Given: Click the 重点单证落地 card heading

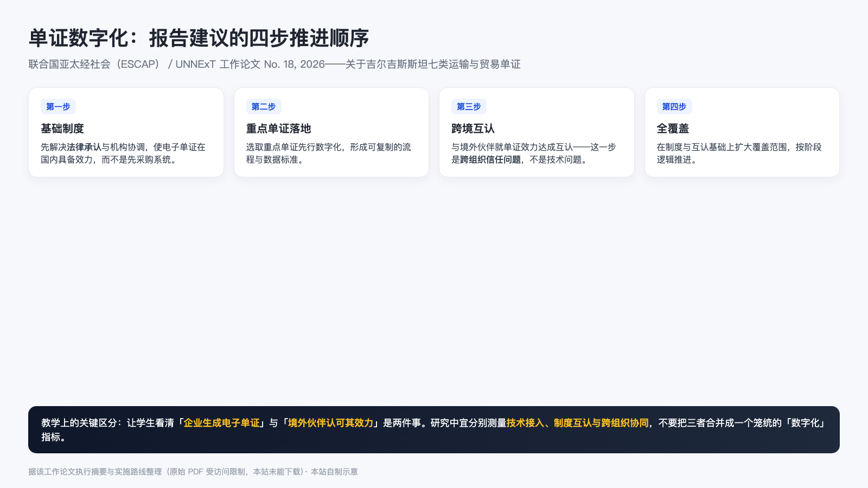Looking at the screenshot, I should 279,129.
